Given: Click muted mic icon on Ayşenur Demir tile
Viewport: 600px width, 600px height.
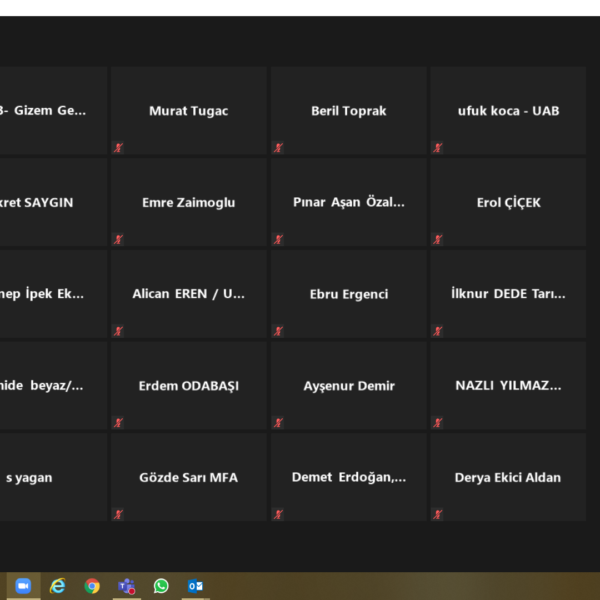Looking at the screenshot, I should 278,423.
